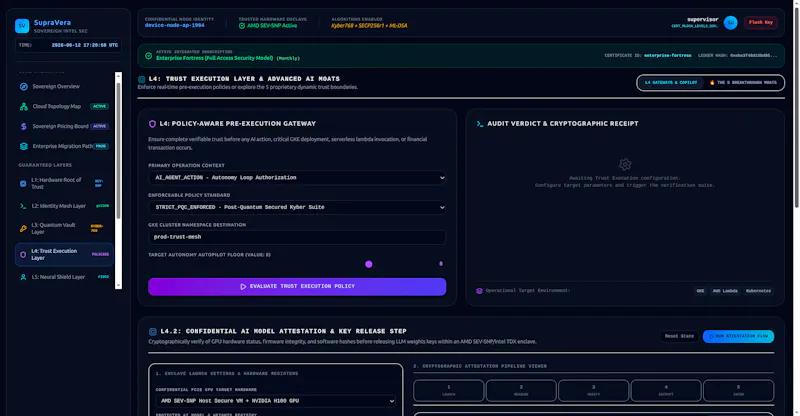Click the Cloud Topology Map network icon

click(23, 107)
